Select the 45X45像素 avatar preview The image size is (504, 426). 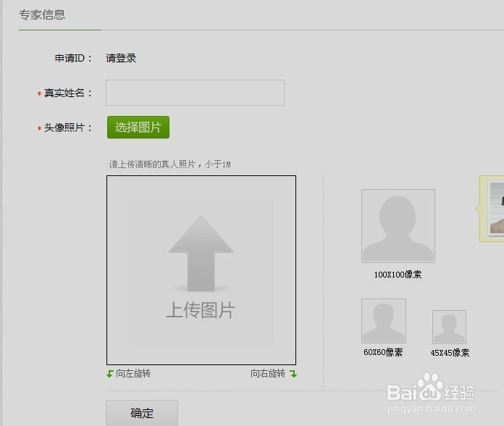pos(449,327)
